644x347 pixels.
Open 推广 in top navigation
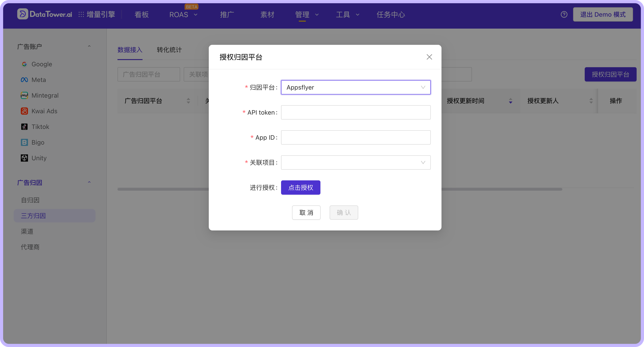pyautogui.click(x=227, y=15)
